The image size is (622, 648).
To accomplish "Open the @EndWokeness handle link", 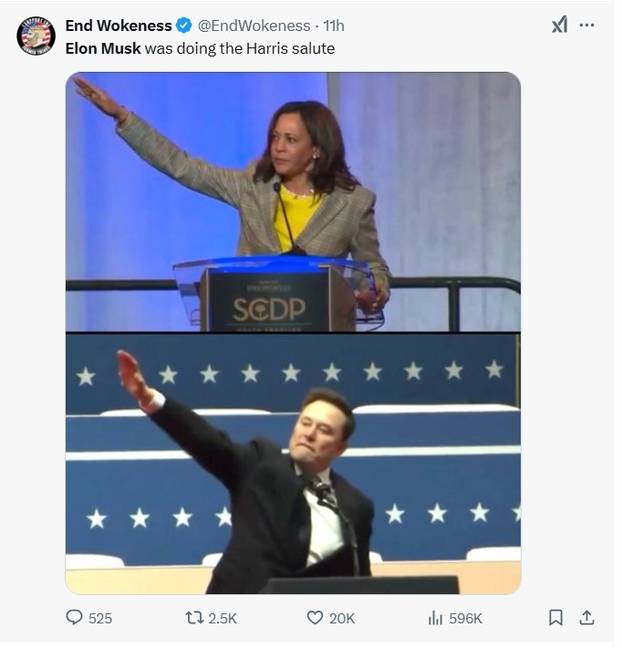I will 254,26.
